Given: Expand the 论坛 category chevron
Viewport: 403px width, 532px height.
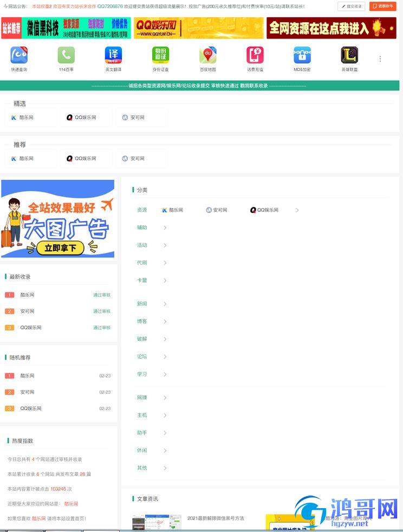Looking at the screenshot, I should click(x=165, y=357).
